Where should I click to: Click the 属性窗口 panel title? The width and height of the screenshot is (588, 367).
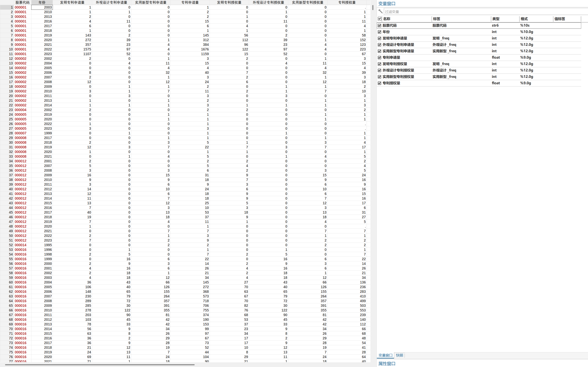tap(387, 363)
